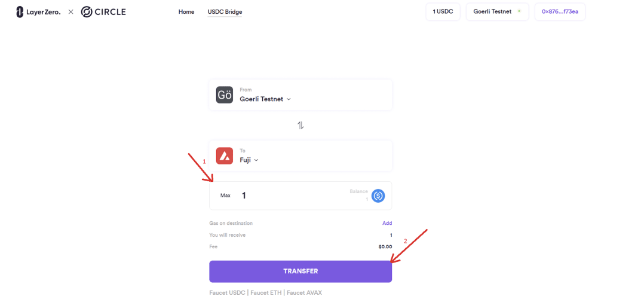Open the Goerli Testnet network selector in header
644x299 pixels.
coord(498,11)
